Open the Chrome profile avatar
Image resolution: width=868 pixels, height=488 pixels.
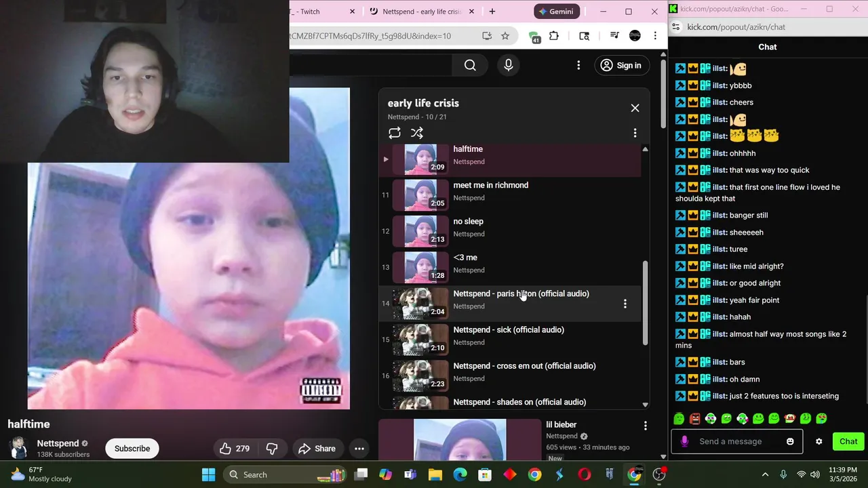[635, 36]
